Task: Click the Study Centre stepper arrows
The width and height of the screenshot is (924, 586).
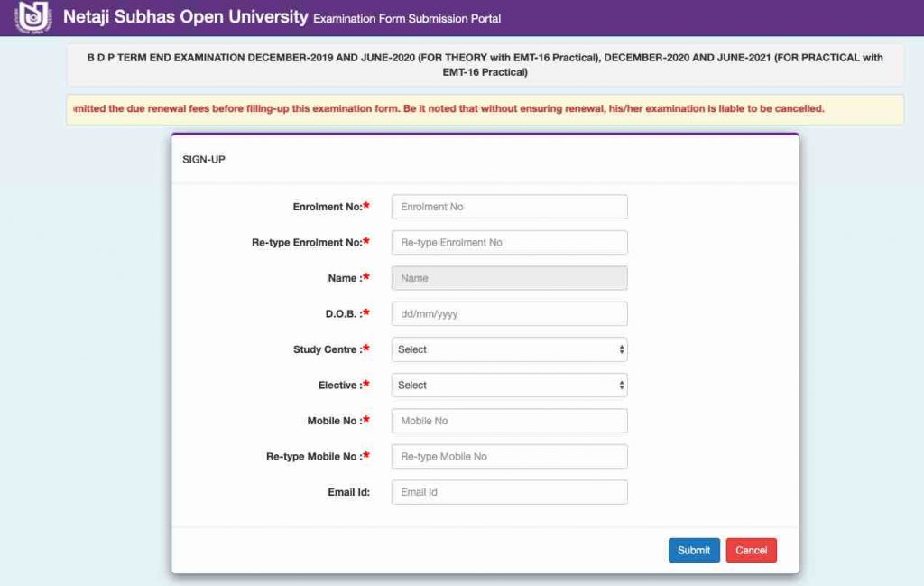Action: 621,349
